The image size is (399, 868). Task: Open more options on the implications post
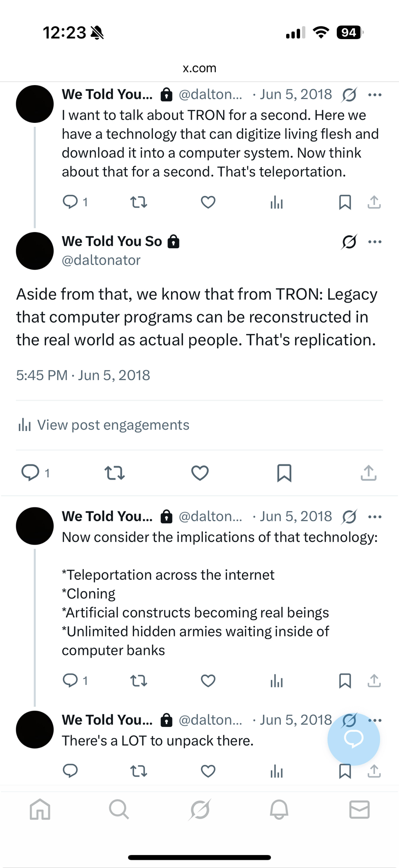[375, 516]
